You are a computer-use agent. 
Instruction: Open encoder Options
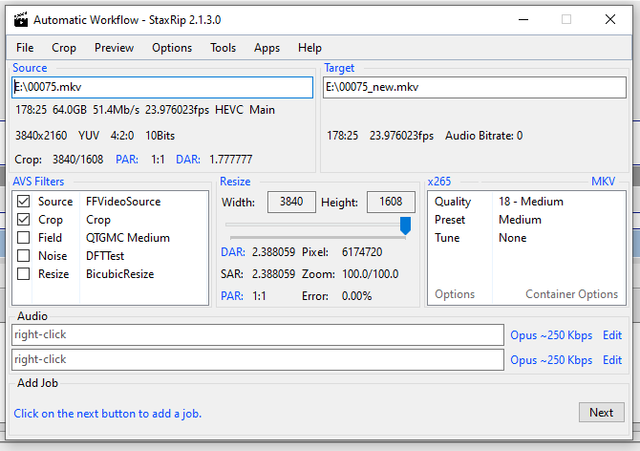[x=455, y=294]
